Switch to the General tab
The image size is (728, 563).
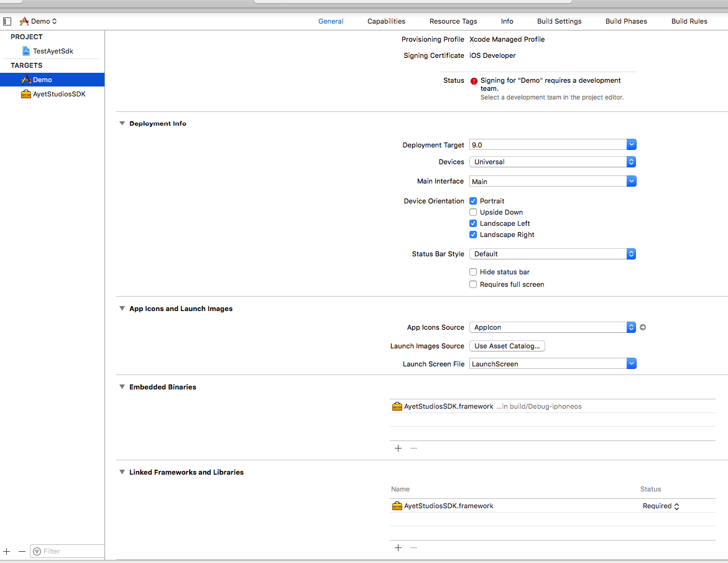(x=331, y=21)
